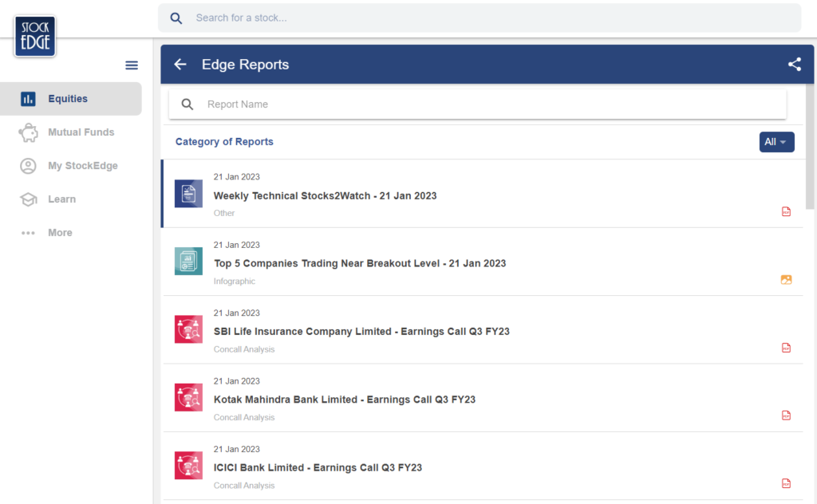Click Top 5 Companies infographic thumbnail icon

188,262
